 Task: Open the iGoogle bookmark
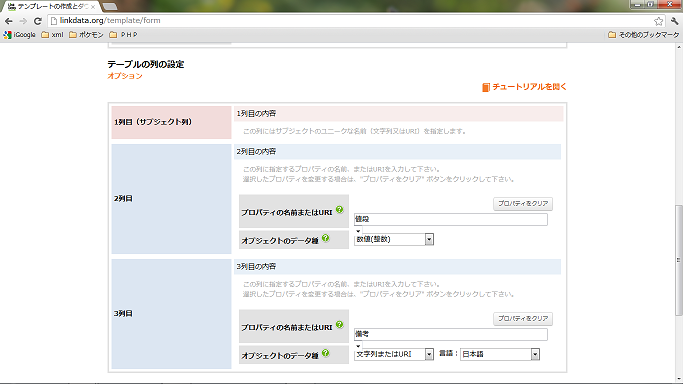coord(20,34)
